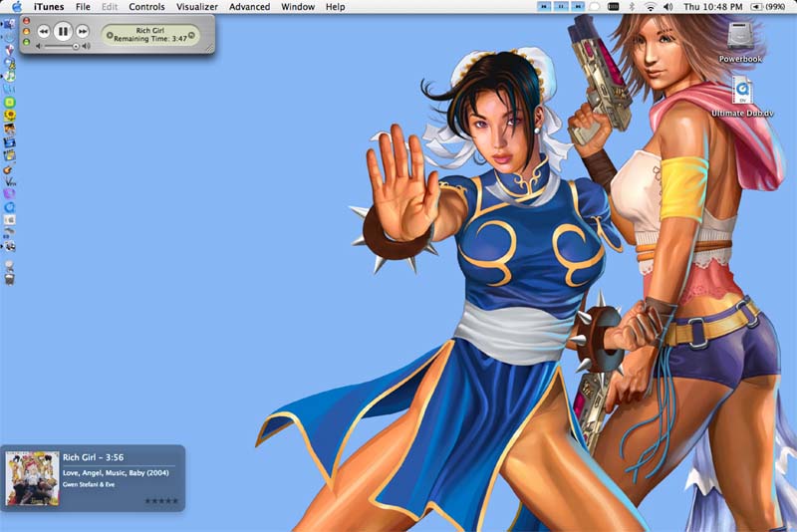This screenshot has height=532, width=797.
Task: Open the iMovie clapperboard Dock icon
Action: click(x=10, y=142)
